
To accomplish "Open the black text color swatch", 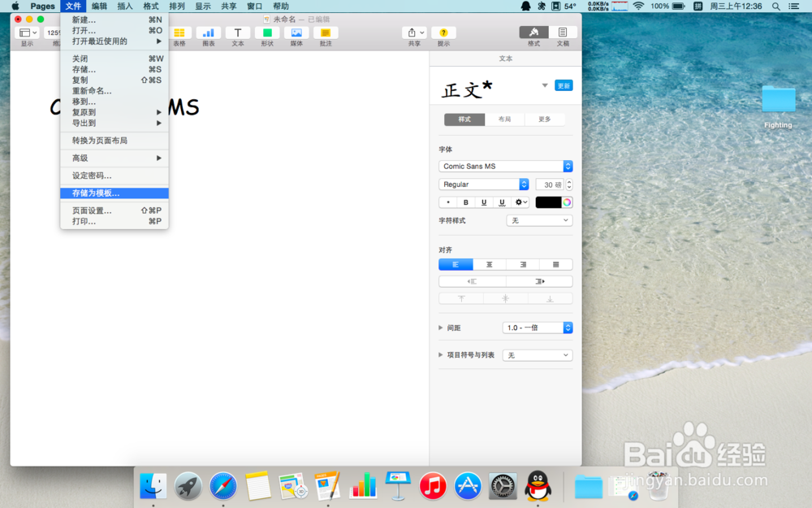I will 548,202.
